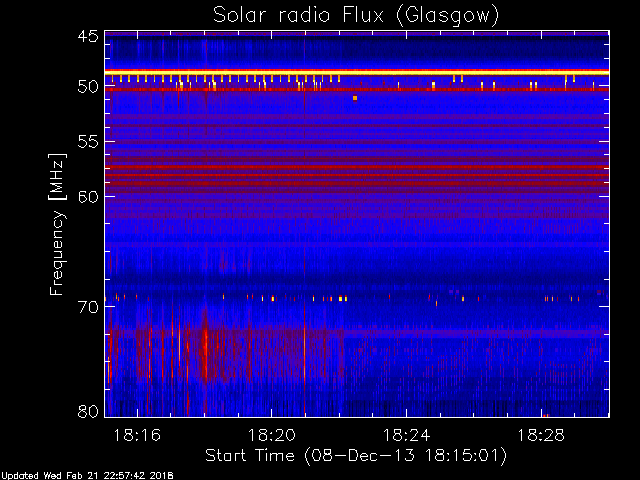This screenshot has width=640, height=480.
Task: Click the 18:16 time tick label
Action: (137, 435)
